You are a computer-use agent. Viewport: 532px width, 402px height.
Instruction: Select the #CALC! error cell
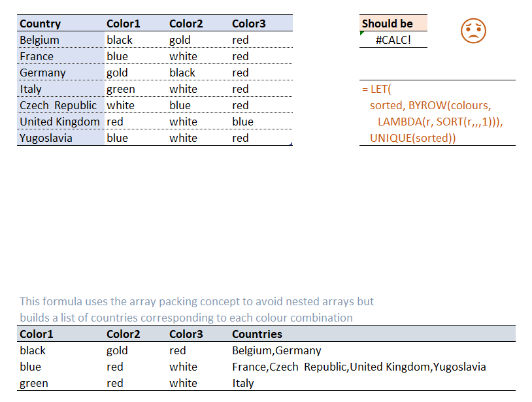tap(393, 40)
